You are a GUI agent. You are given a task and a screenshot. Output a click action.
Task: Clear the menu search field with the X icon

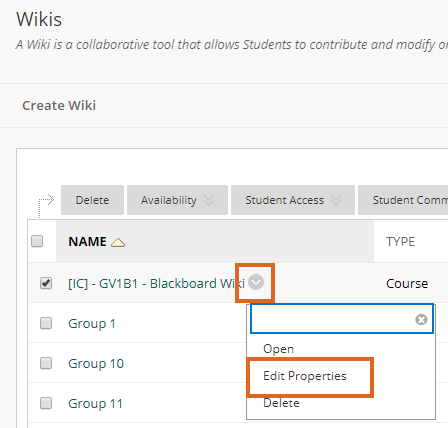[x=421, y=319]
